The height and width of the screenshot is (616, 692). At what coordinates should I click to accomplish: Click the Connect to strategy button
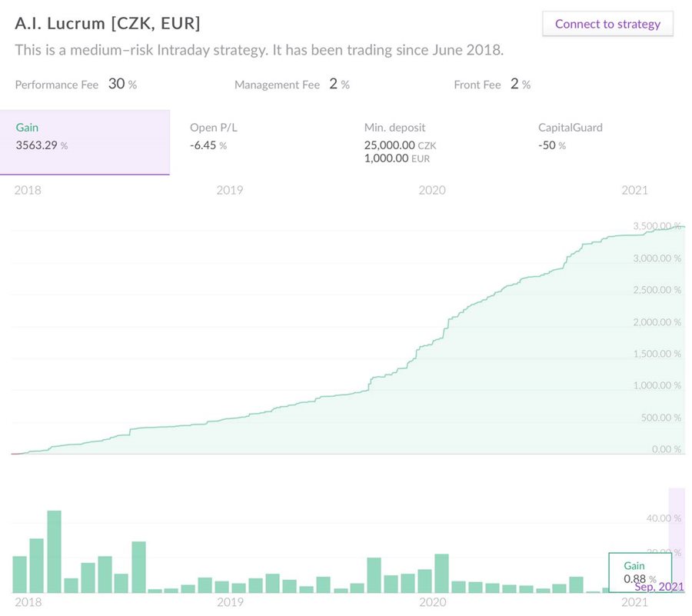coord(607,24)
